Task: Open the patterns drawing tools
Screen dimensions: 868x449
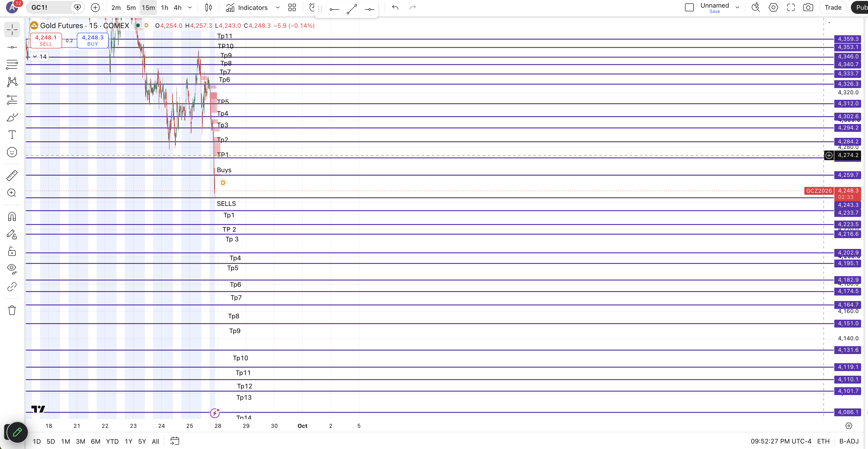Action: coord(12,82)
